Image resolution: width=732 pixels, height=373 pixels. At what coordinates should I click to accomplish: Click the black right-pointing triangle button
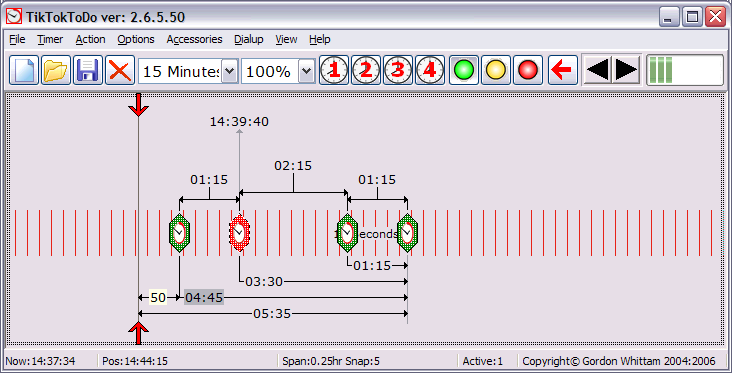(626, 70)
